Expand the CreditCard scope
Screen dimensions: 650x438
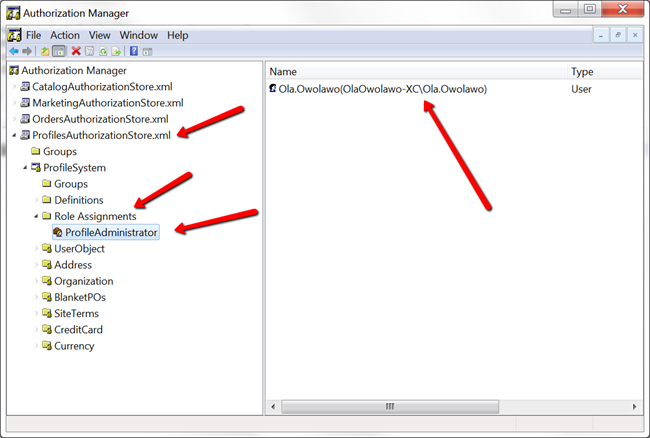[x=36, y=329]
